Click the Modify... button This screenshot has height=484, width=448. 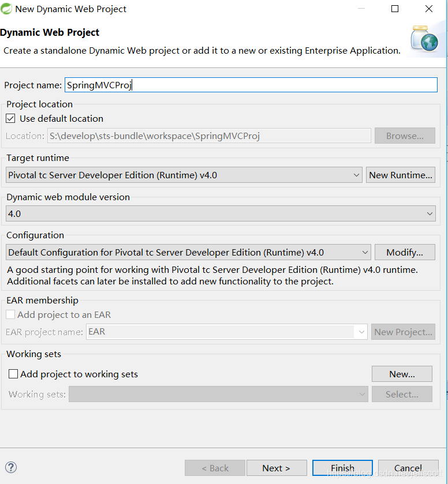[405, 252]
